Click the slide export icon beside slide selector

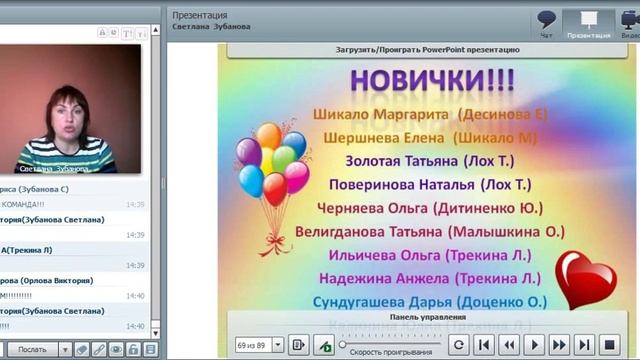click(x=299, y=345)
